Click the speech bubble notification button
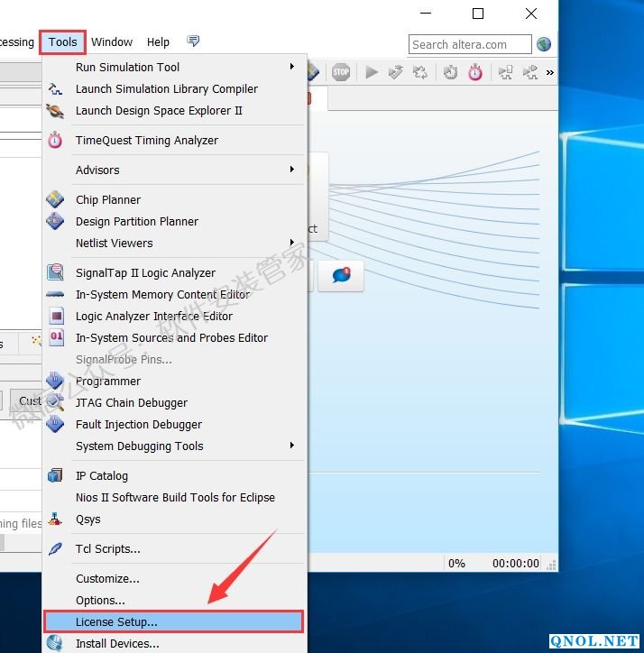Image resolution: width=644 pixels, height=653 pixels. pos(341,275)
